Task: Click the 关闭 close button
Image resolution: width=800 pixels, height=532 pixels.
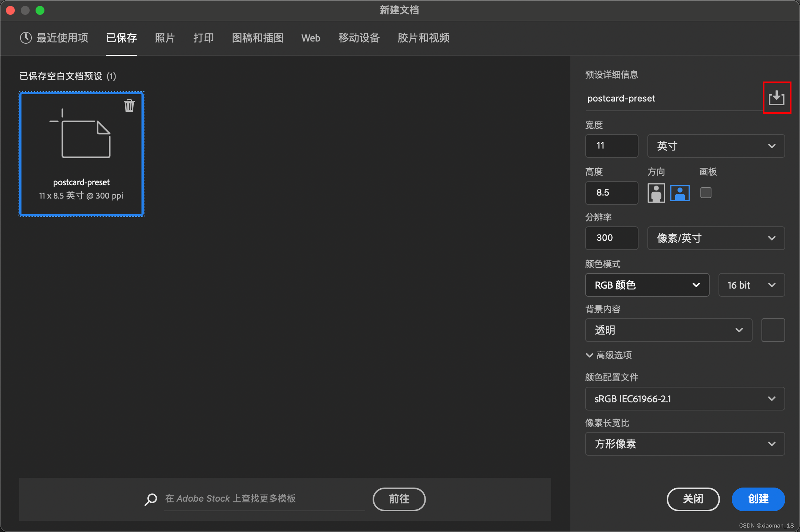Action: [693, 499]
